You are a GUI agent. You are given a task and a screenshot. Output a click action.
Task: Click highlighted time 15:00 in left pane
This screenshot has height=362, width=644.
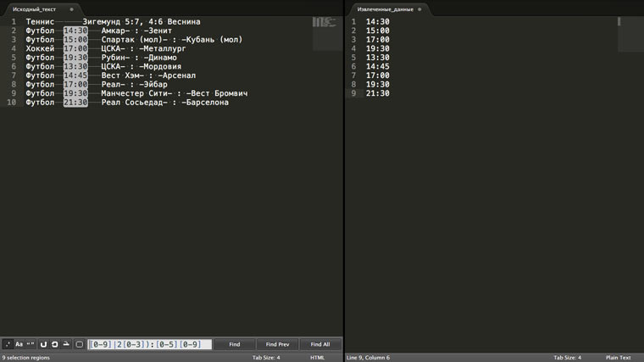[75, 40]
